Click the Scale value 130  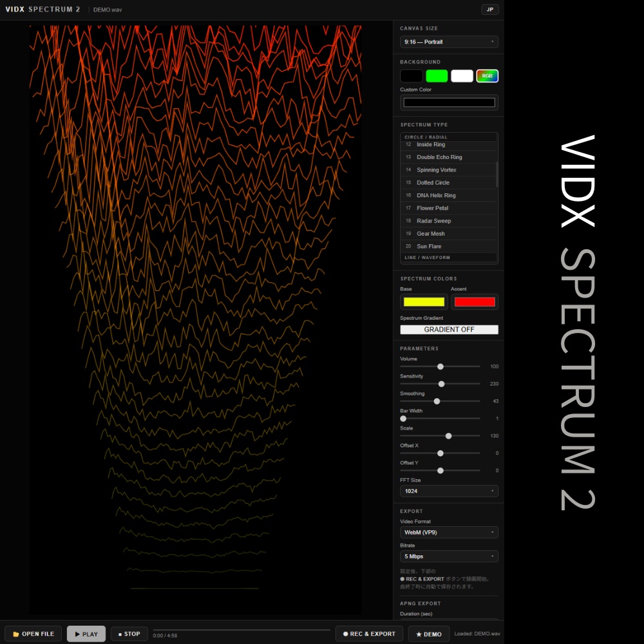coord(494,436)
